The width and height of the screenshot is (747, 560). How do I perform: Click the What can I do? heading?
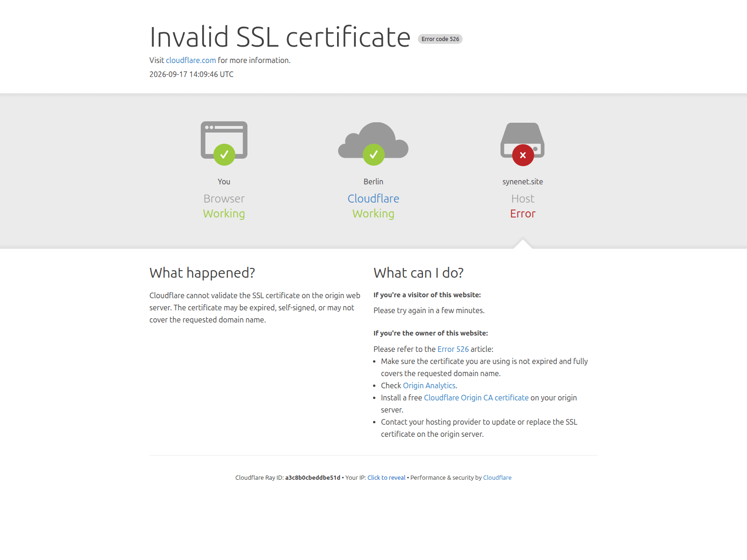click(418, 273)
